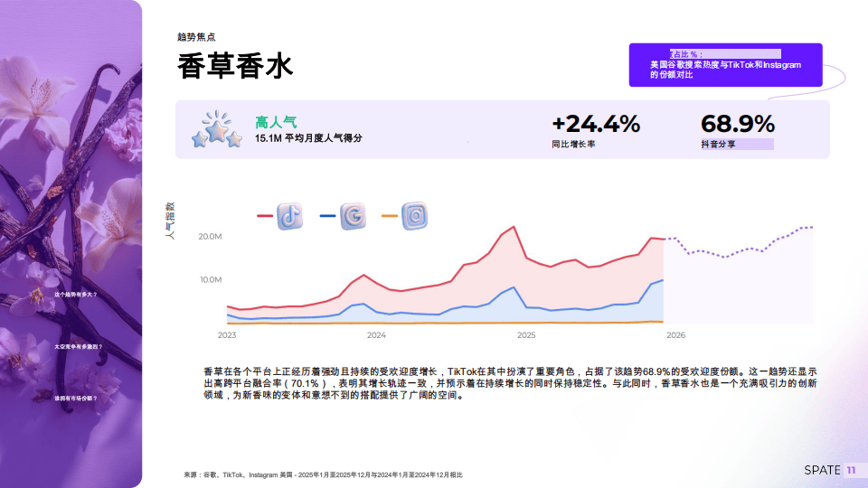Click the 2024 x-axis marker
868x488 pixels.
[x=376, y=335]
